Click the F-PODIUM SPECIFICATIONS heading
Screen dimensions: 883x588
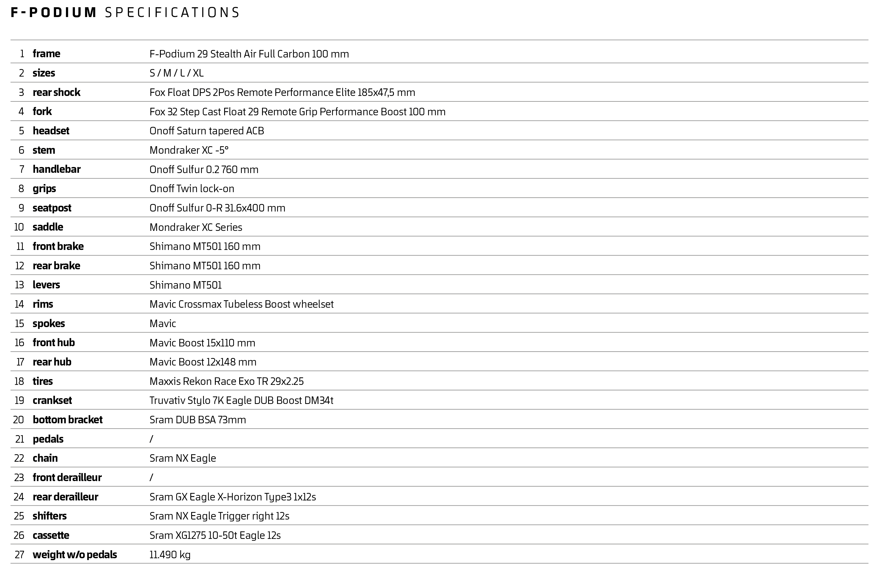click(125, 12)
